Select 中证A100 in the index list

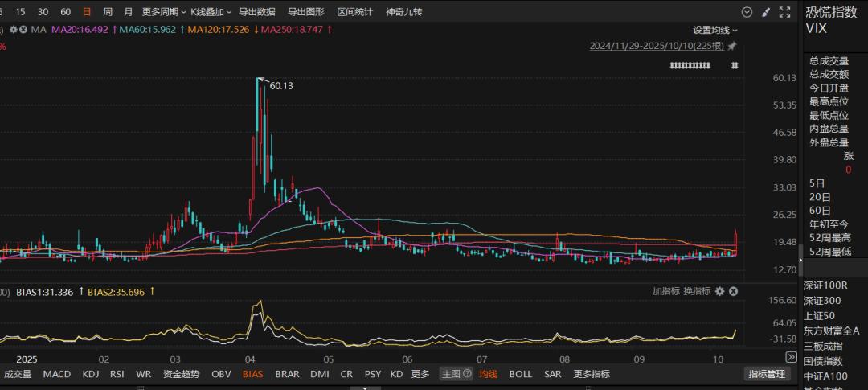point(825,376)
